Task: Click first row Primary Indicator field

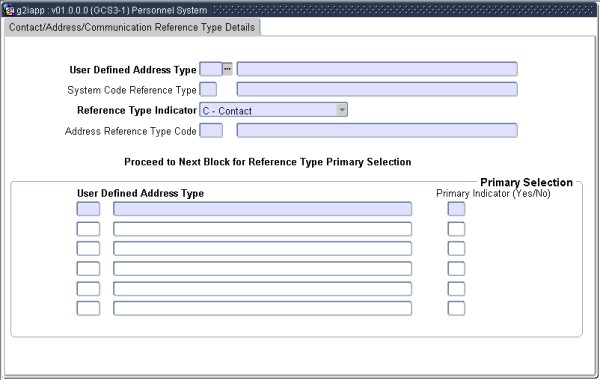Action: [457, 209]
